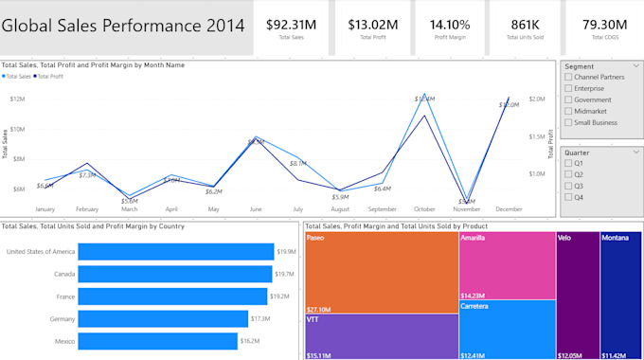Select the Carretera treemap tile

(508, 330)
